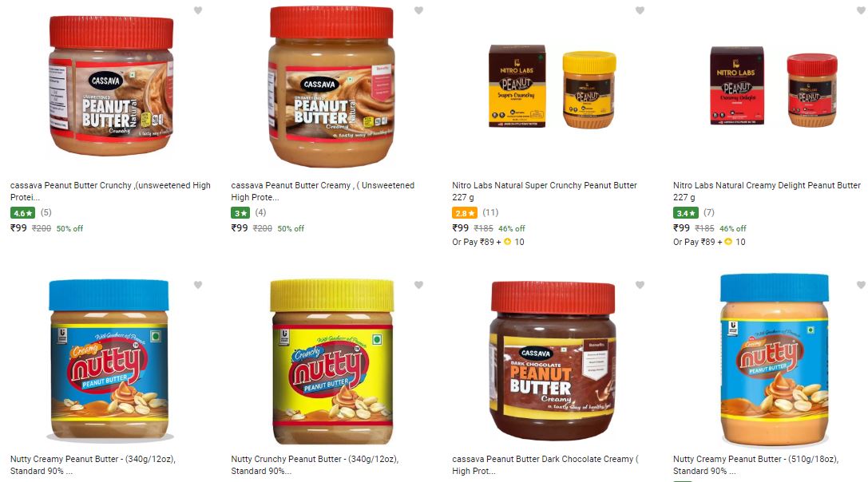Add Nutty Creamy 340g to wishlist heart

(197, 285)
